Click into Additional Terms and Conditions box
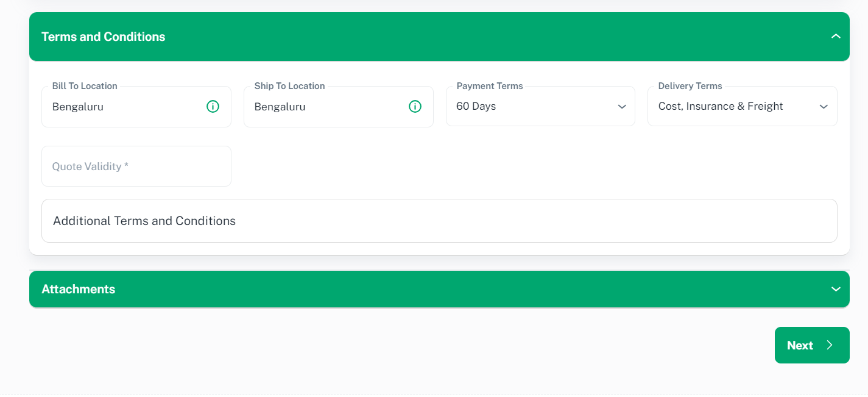Screen dimensions: 868x397 439,221
